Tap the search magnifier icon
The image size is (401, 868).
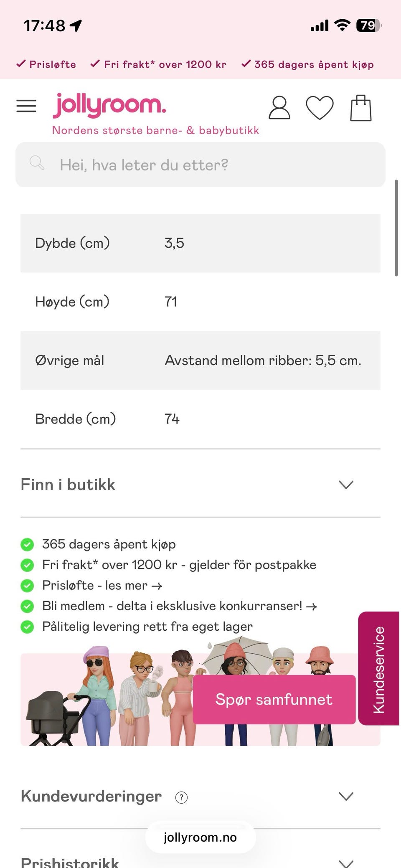(37, 163)
